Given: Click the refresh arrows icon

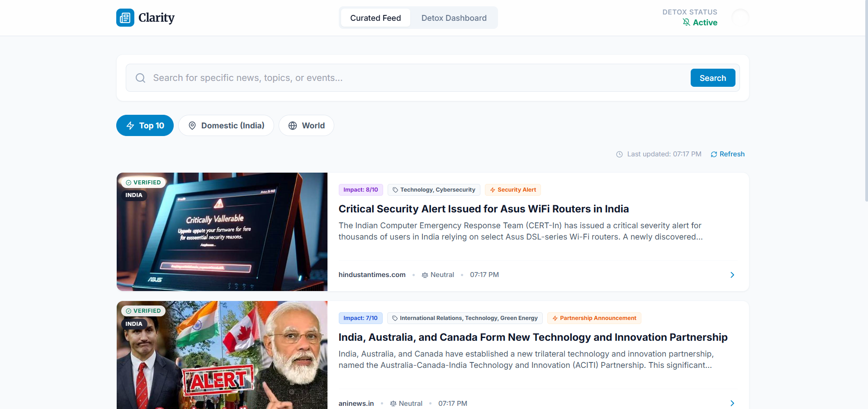Looking at the screenshot, I should 714,155.
